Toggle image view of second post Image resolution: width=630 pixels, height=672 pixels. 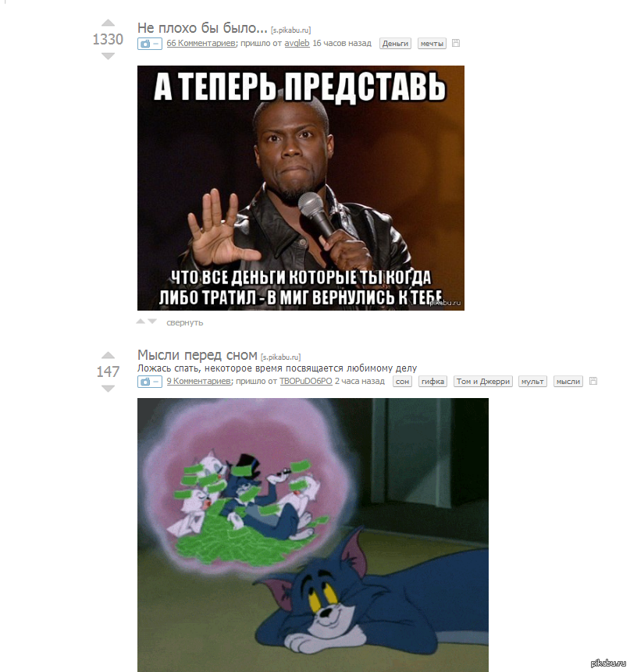[150, 382]
